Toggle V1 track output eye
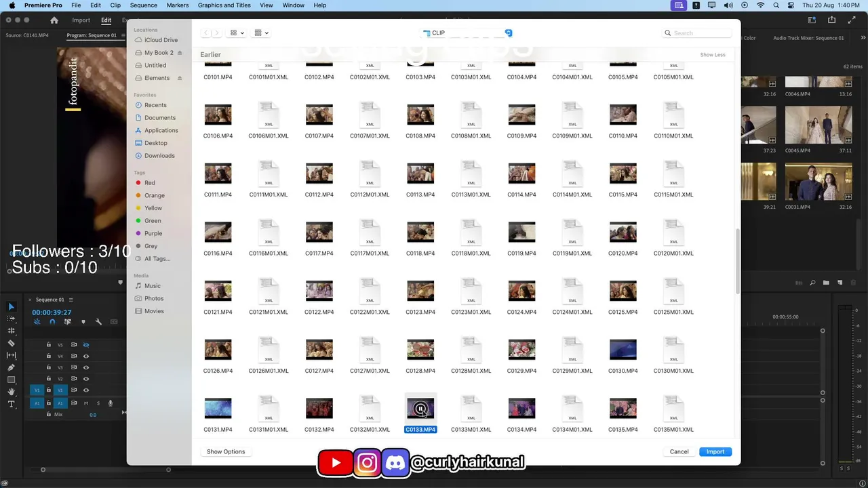This screenshot has width=868, height=488. pos(85,390)
